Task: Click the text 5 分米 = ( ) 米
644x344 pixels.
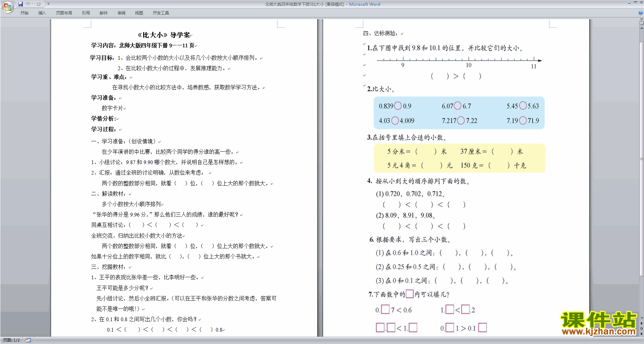Action: point(417,151)
